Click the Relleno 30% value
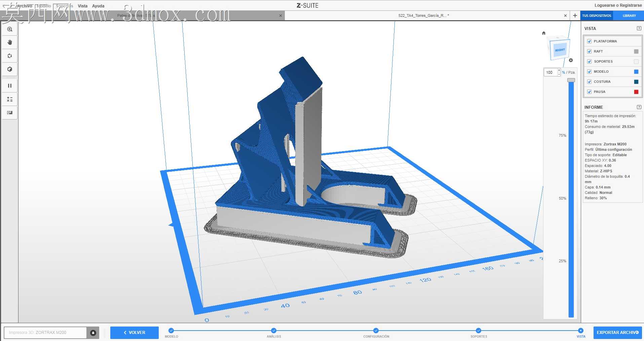Image resolution: width=644 pixels, height=341 pixels. point(603,198)
